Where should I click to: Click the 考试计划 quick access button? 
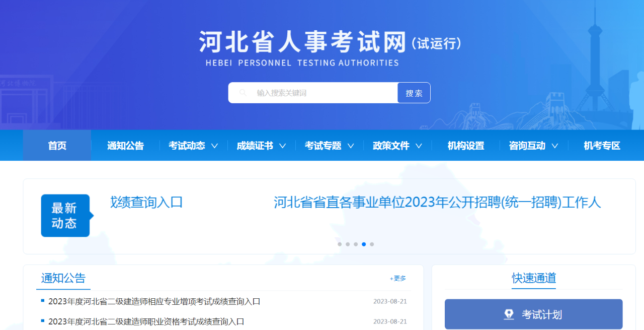(x=534, y=314)
